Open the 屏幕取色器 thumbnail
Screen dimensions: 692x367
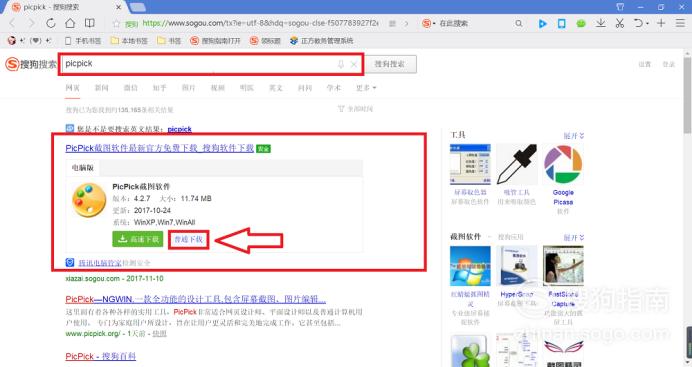coord(470,165)
